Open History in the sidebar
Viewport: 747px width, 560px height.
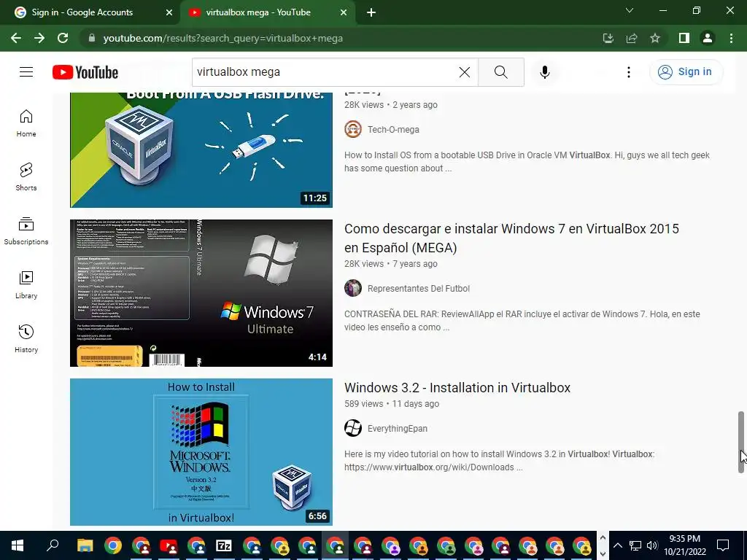26,338
